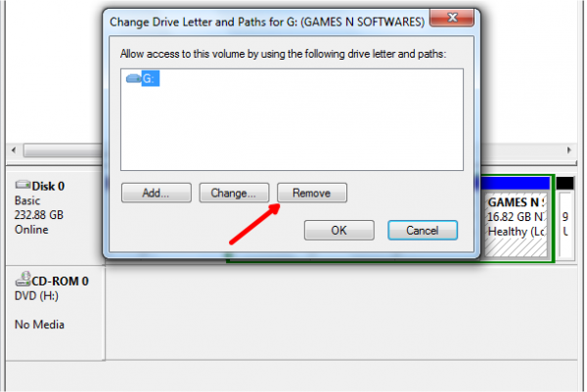Select the G: drive entry in list
Screen dimensions: 587x392
coord(150,78)
